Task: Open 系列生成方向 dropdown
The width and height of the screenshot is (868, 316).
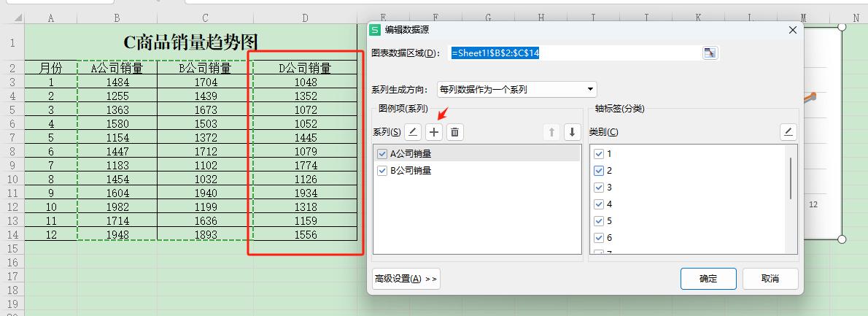Action: [x=517, y=89]
